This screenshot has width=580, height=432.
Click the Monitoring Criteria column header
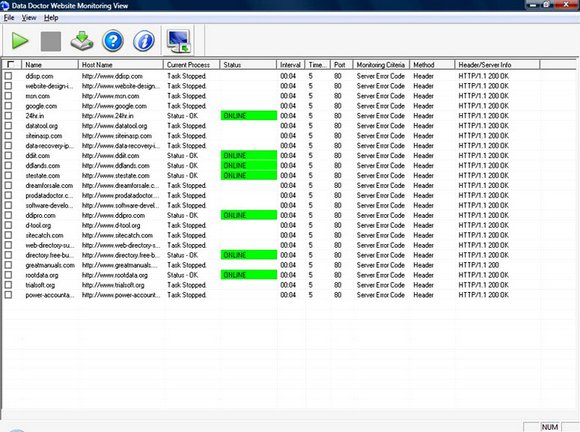381,65
